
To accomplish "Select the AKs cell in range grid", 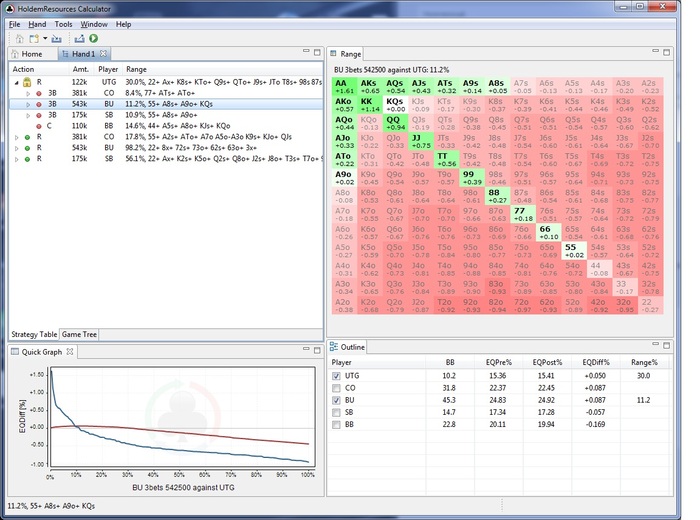I will (370, 85).
